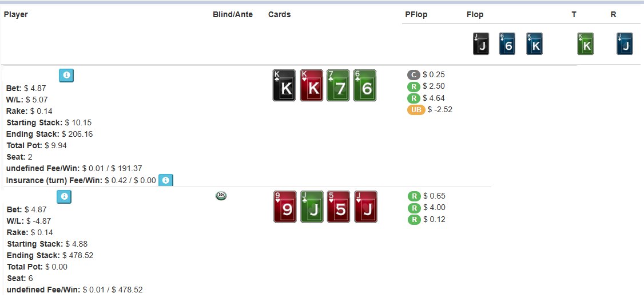Click the orange UB badge
The height and width of the screenshot is (301, 644).
pyautogui.click(x=416, y=109)
